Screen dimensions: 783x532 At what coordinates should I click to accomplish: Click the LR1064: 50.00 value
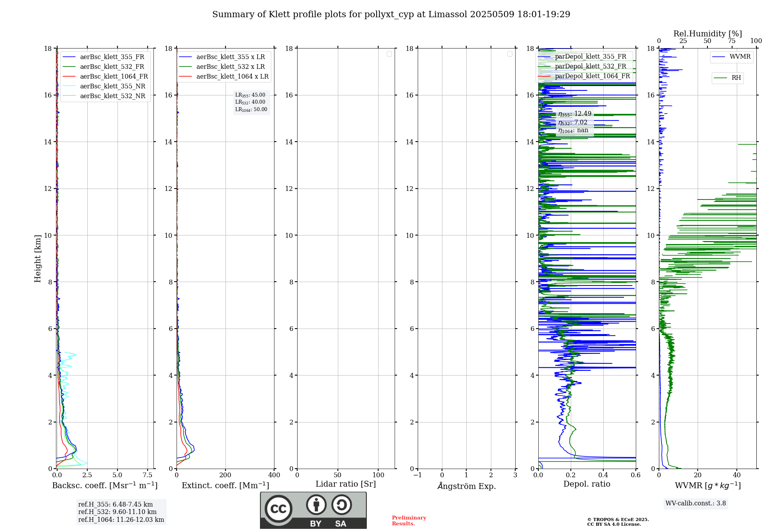tap(251, 110)
